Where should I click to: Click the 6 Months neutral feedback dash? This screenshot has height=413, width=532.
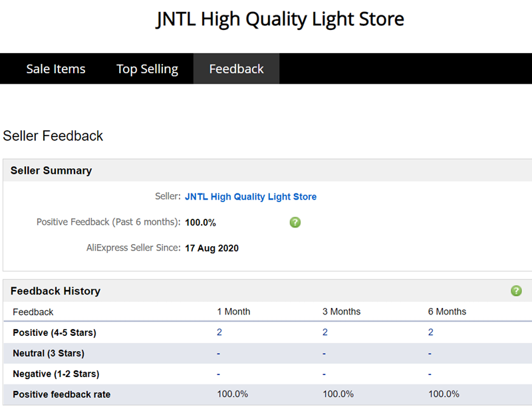[430, 353]
